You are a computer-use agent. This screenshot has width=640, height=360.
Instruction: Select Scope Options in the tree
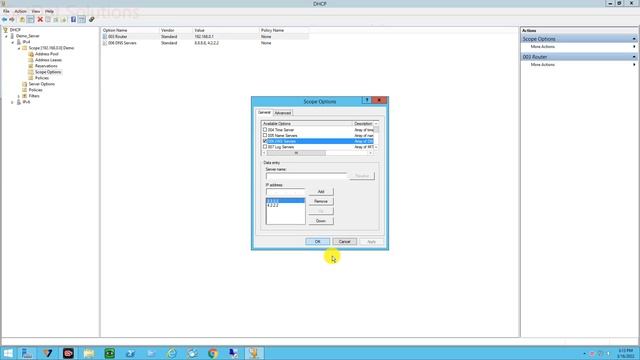click(x=48, y=72)
